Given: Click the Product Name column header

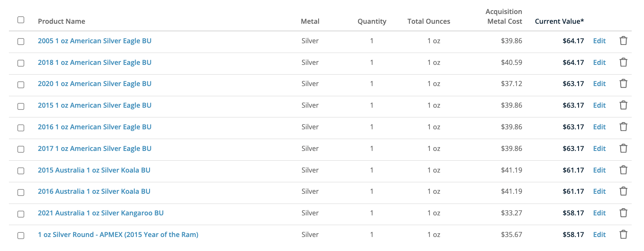Looking at the screenshot, I should pyautogui.click(x=62, y=22).
